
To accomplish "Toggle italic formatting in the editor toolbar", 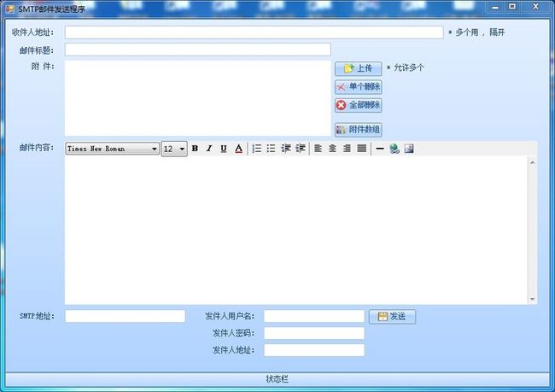I will point(209,149).
